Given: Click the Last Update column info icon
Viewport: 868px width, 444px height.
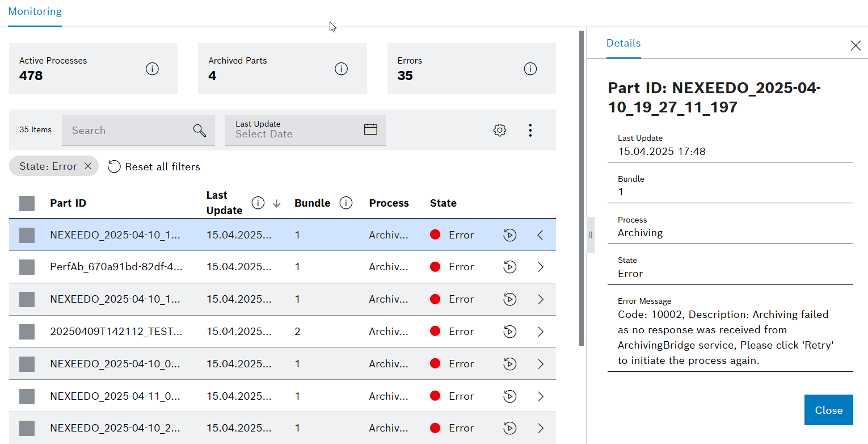Looking at the screenshot, I should click(x=258, y=203).
